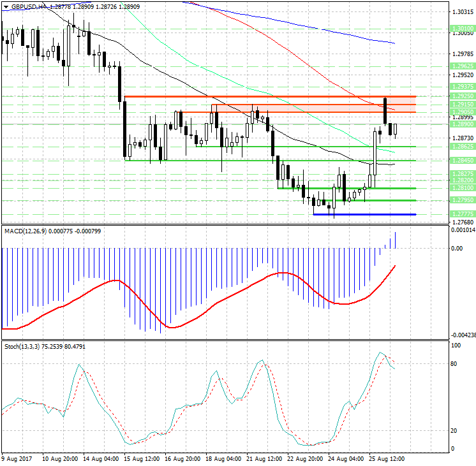Select the last candlestick on the chart

tap(396, 129)
